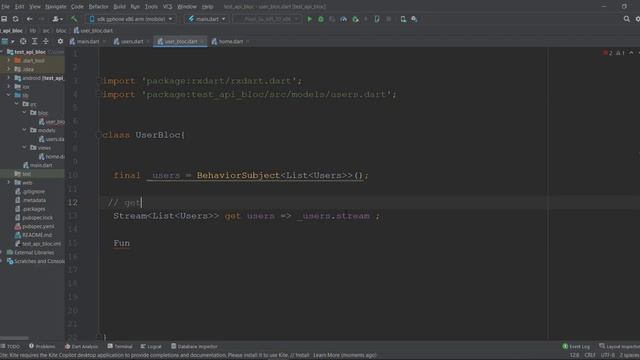Navigate back with the left arrow icon

coord(29,19)
